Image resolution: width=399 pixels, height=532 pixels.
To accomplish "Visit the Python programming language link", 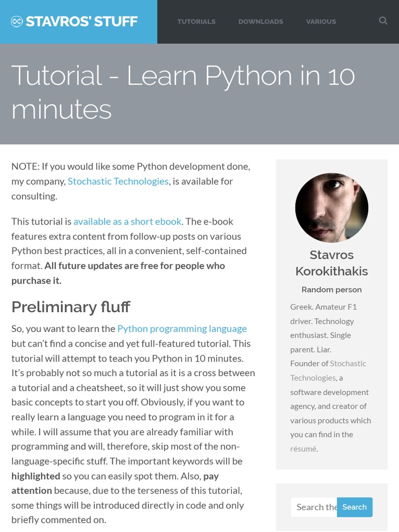I will coord(182,328).
